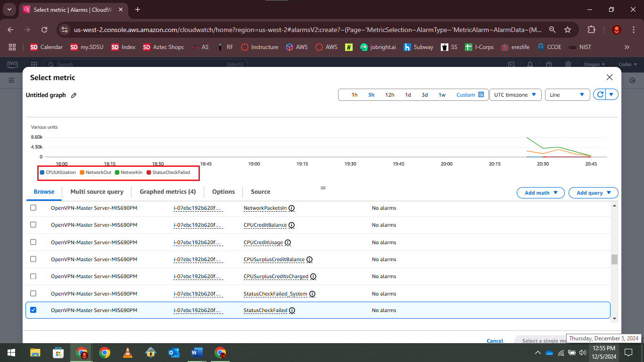The width and height of the screenshot is (644, 362).
Task: Refresh the graph
Action: 600,95
